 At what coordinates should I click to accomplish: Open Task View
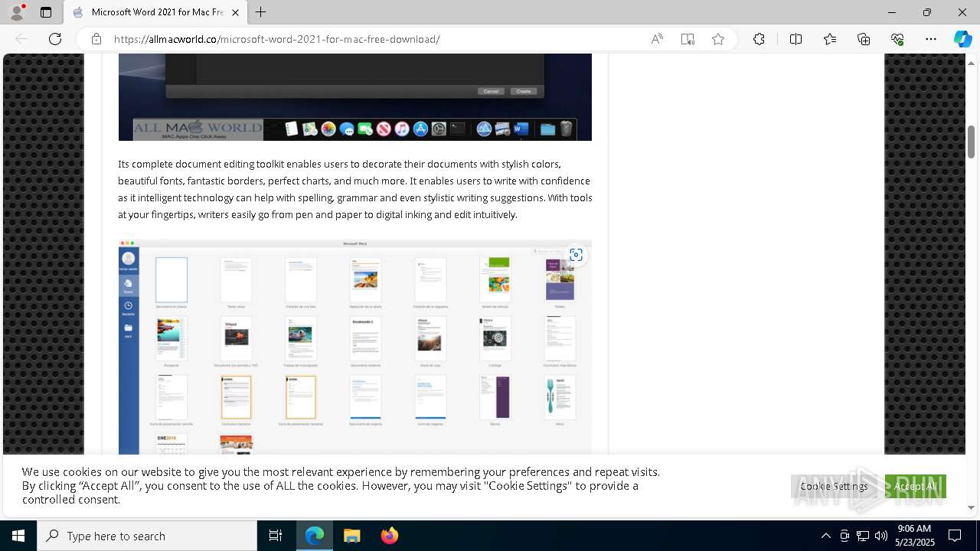coord(276,536)
